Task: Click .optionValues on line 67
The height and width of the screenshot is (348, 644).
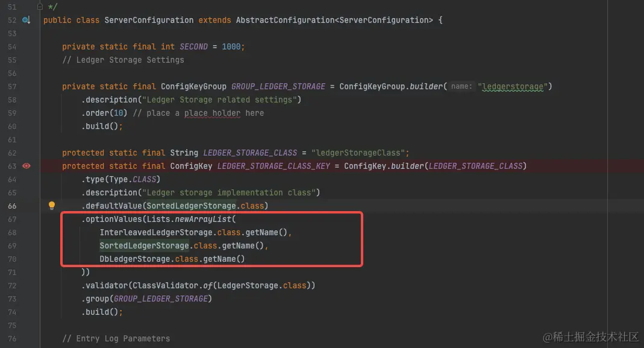Action: tap(111, 220)
